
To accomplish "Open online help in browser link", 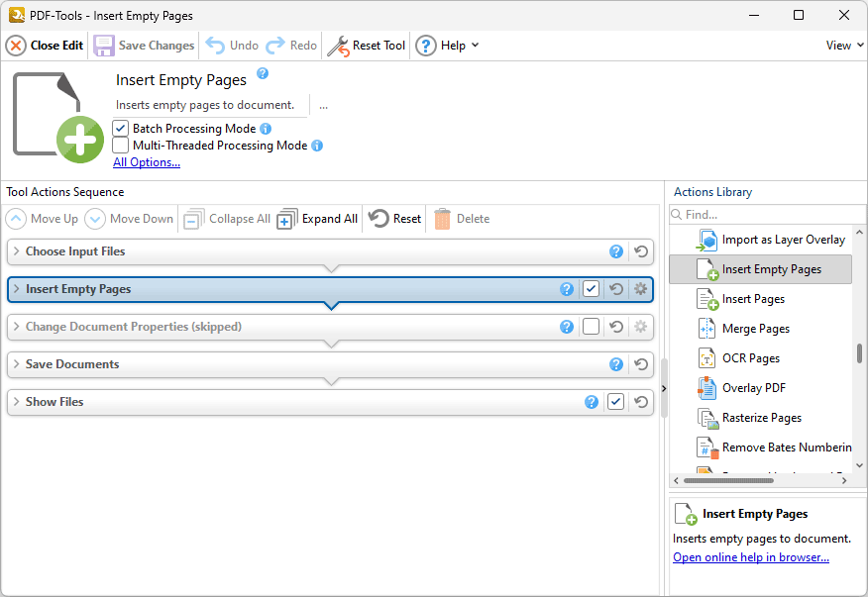I will 751,557.
